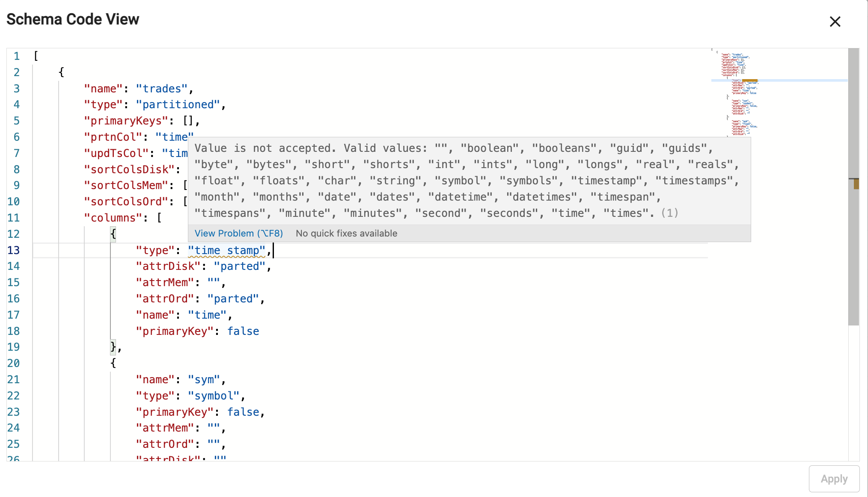Click the "parted" attrDisk value
This screenshot has width=868, height=497.
click(240, 266)
